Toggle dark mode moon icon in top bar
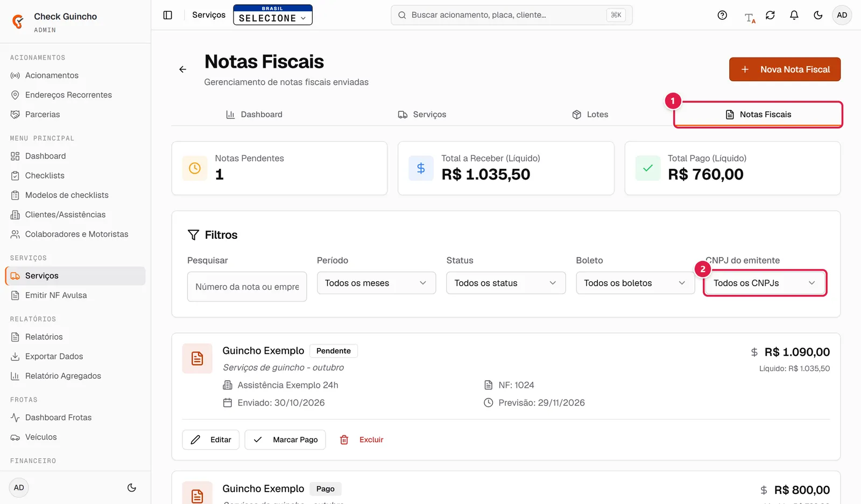This screenshot has width=861, height=504. pyautogui.click(x=818, y=15)
